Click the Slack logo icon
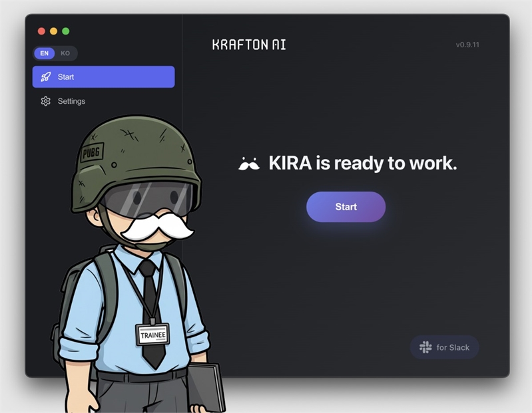This screenshot has height=413, width=532. (x=425, y=347)
